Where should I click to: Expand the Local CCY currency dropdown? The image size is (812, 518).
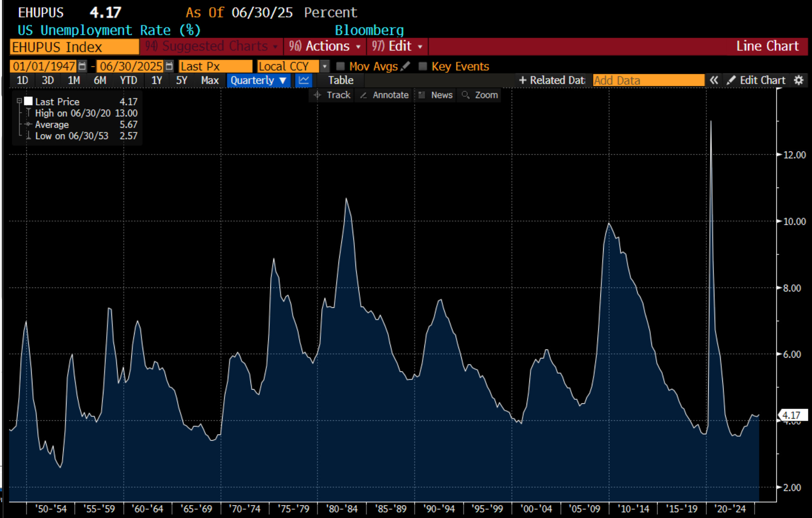324,66
